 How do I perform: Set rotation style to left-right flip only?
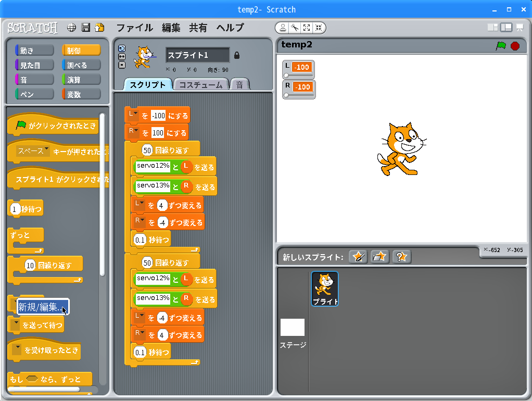[122, 57]
